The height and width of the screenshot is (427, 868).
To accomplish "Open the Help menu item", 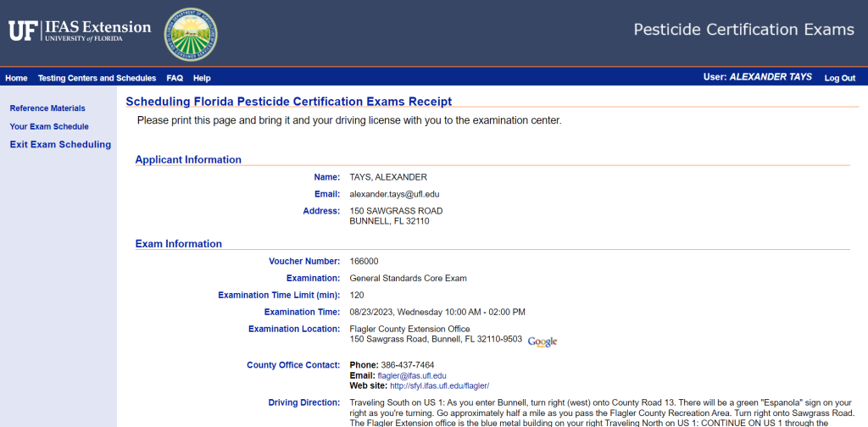I will [x=202, y=78].
